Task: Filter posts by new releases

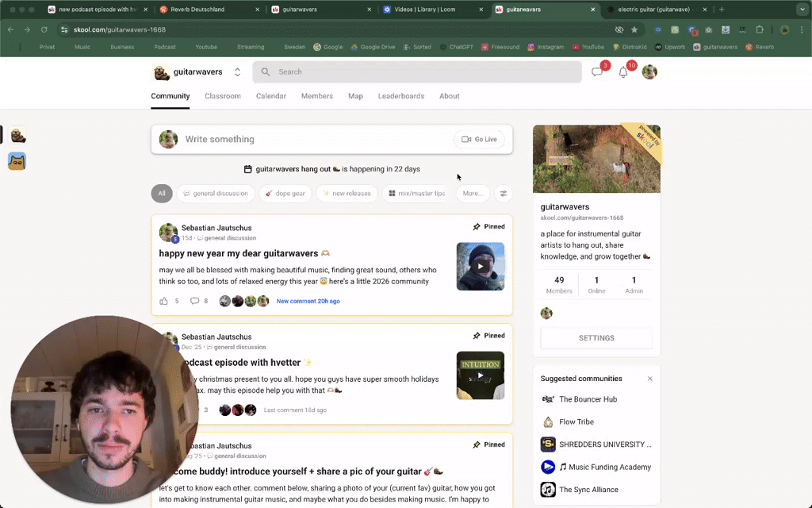Action: tap(347, 194)
